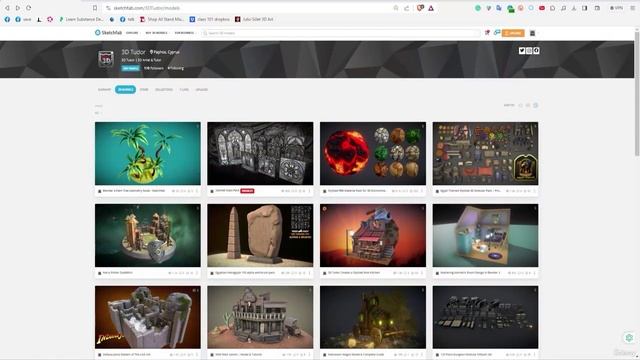640x360 pixels.
Task: Open 3D Tudor's Twitter link icon
Action: 522,51
